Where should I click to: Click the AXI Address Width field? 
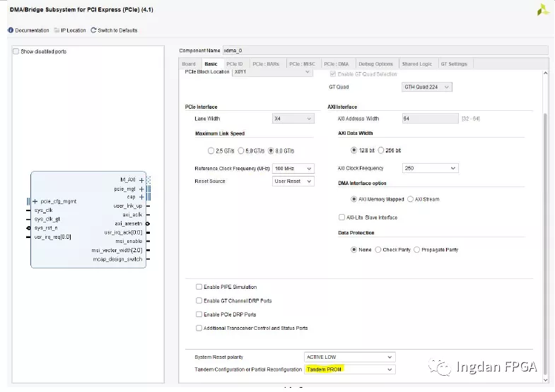[x=430, y=119]
